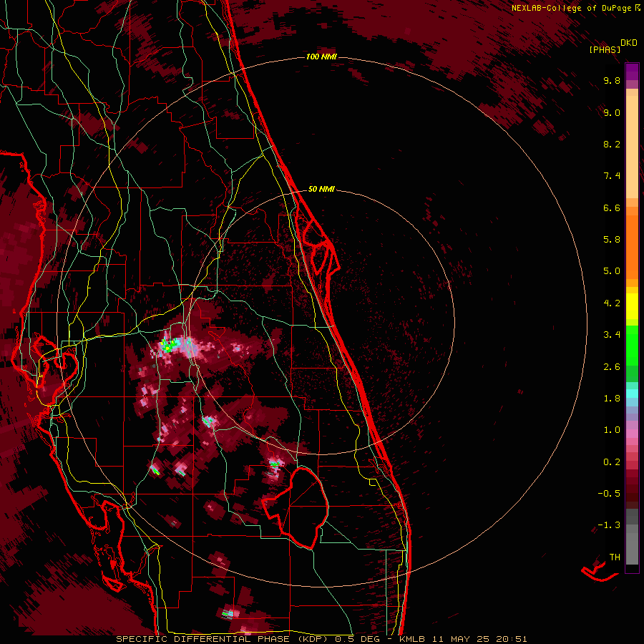The width and height of the screenshot is (644, 644).
Task: Click the -0.5 scale value
Action: 609,494
